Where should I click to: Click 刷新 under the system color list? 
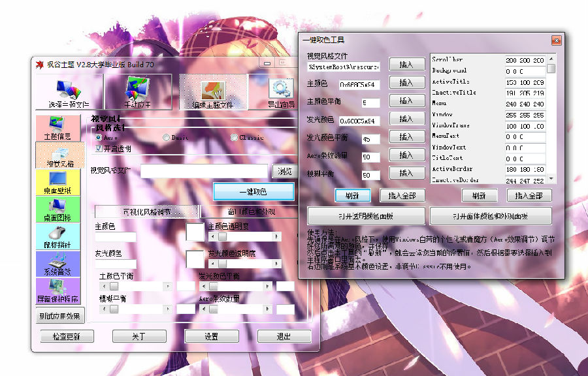tap(480, 195)
